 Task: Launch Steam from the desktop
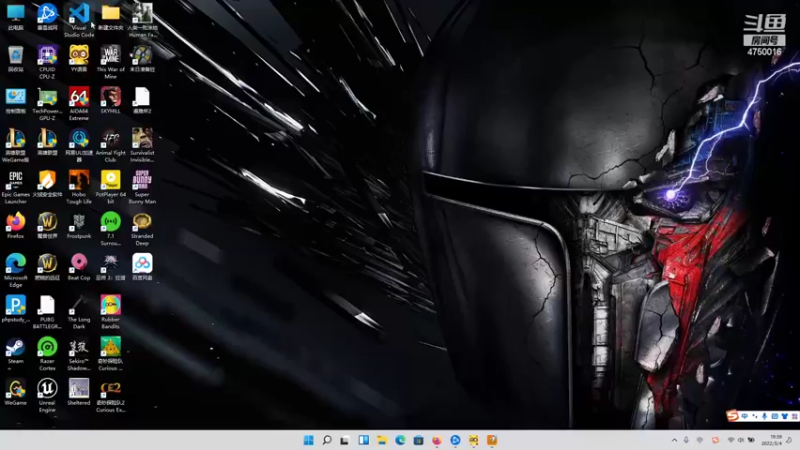click(x=15, y=352)
